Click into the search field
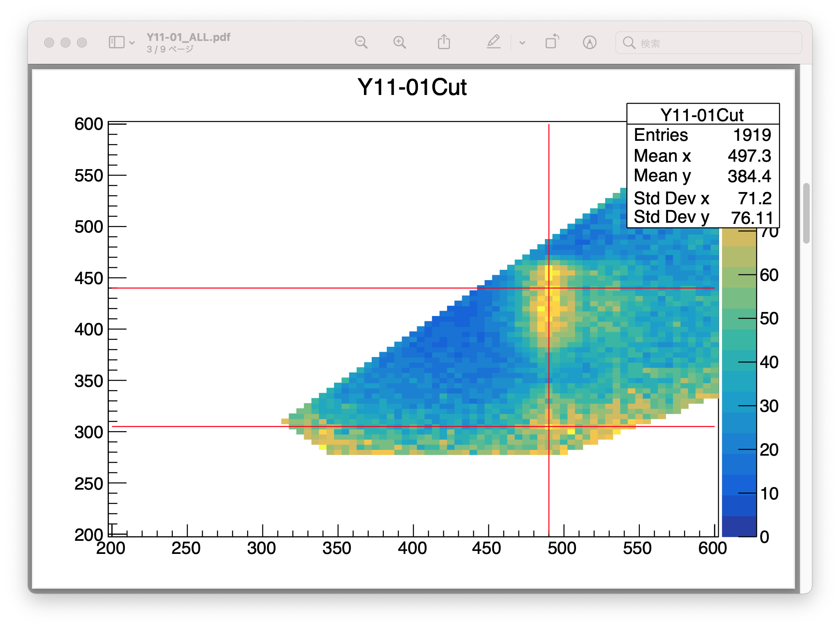The width and height of the screenshot is (840, 628). [x=708, y=43]
